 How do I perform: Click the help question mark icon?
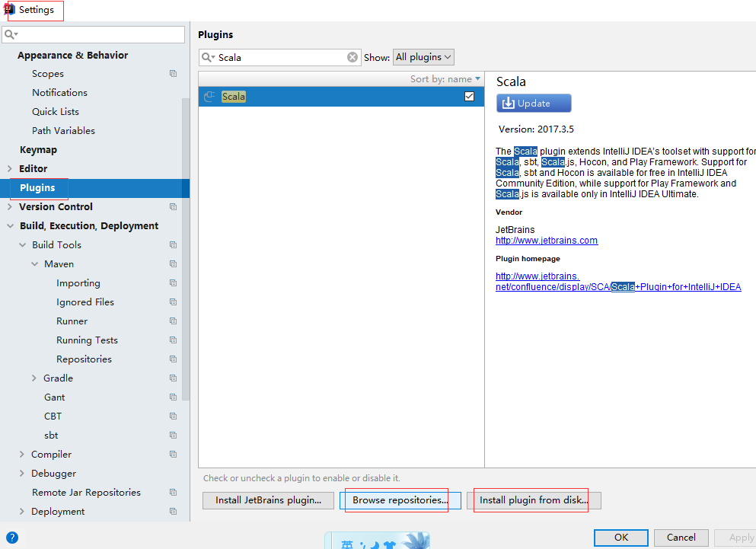pyautogui.click(x=12, y=538)
